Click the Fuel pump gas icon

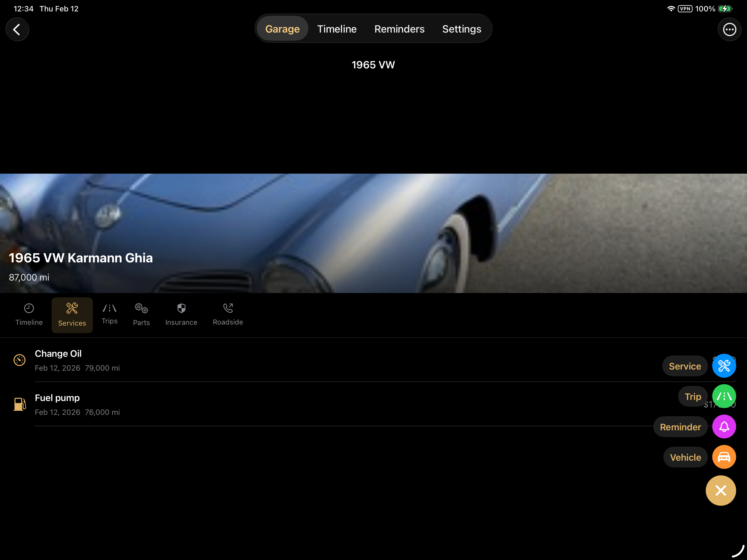(x=20, y=404)
